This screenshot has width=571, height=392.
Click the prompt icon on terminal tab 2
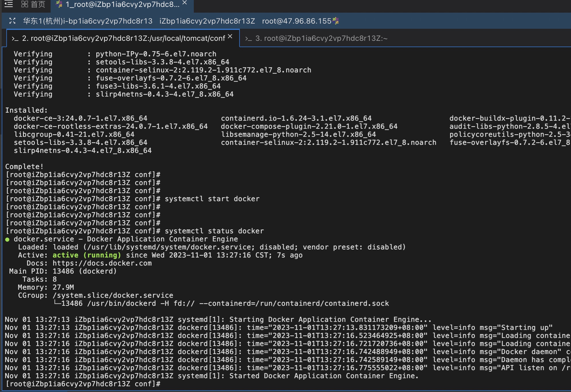coord(15,39)
